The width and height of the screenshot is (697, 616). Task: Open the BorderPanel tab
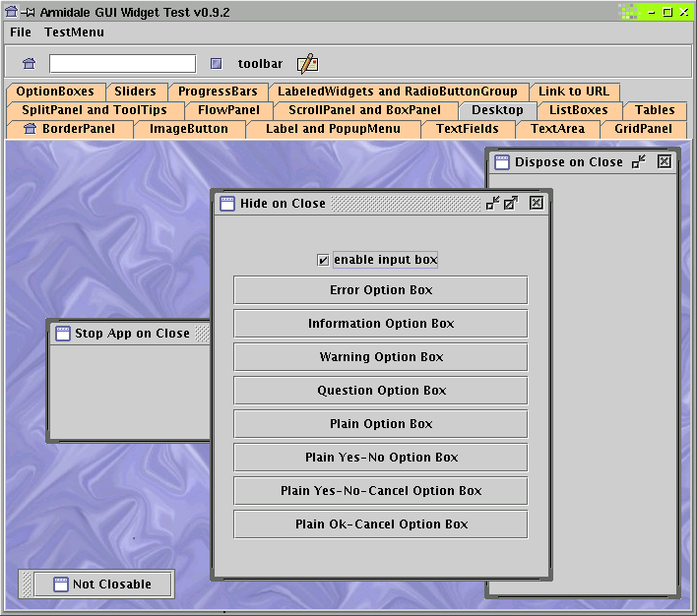click(70, 129)
